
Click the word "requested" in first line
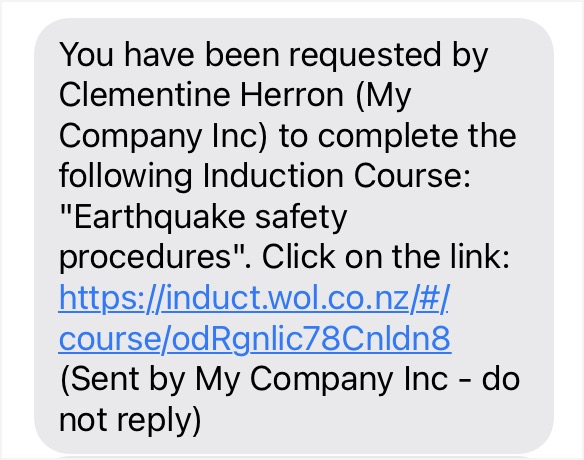tap(365, 56)
